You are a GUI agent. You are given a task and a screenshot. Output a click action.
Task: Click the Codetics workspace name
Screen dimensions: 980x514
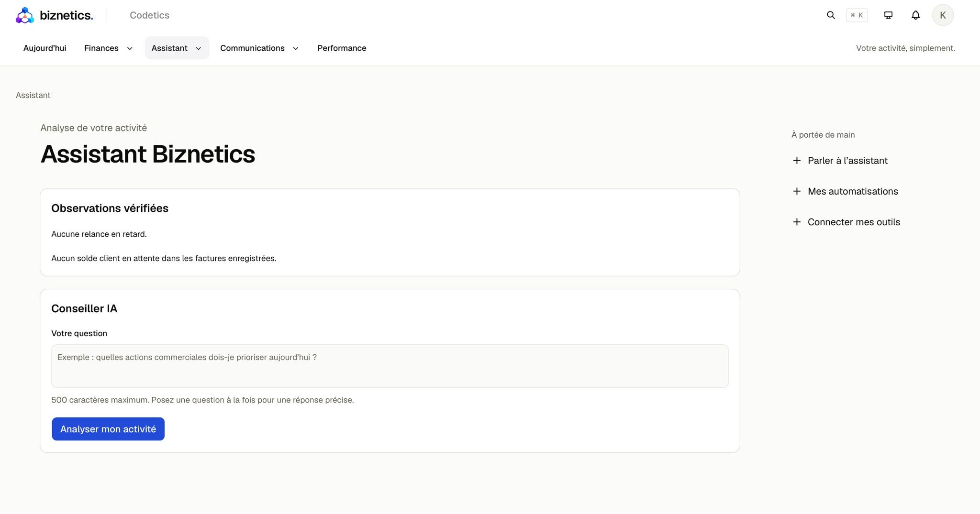coord(149,15)
